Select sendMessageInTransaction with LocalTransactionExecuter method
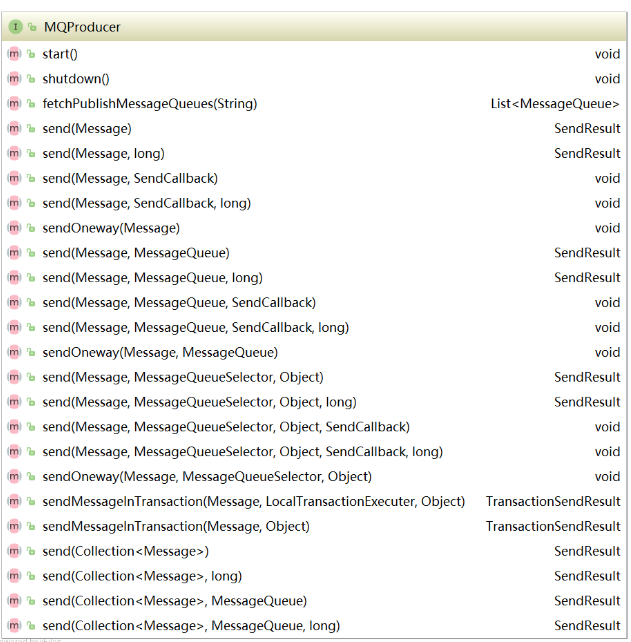The height and width of the screenshot is (642, 631). 254,501
